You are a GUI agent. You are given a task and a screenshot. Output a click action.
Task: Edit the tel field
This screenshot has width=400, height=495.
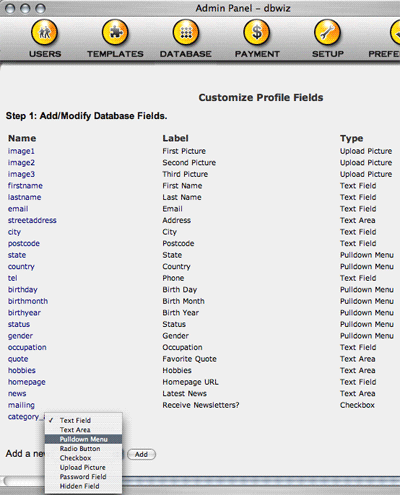pos(13,278)
